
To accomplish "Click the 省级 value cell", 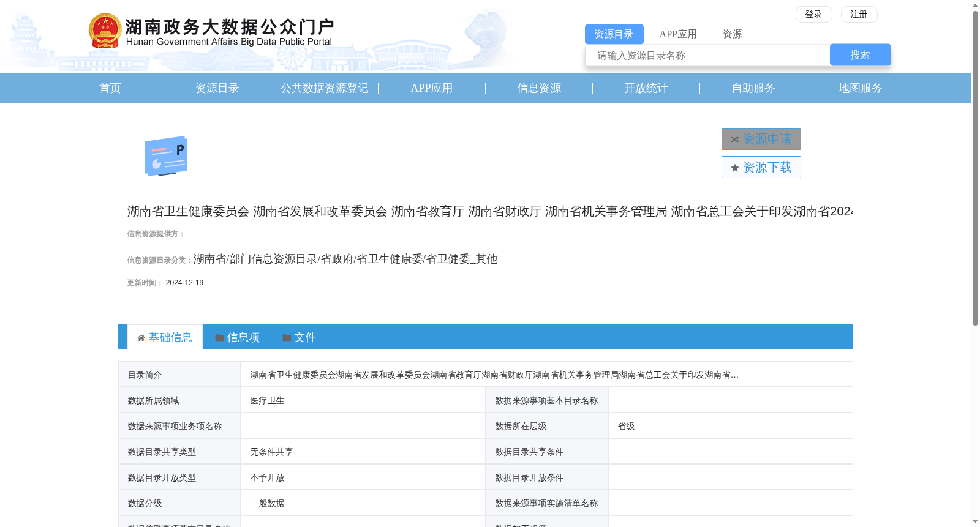I will point(730,426).
